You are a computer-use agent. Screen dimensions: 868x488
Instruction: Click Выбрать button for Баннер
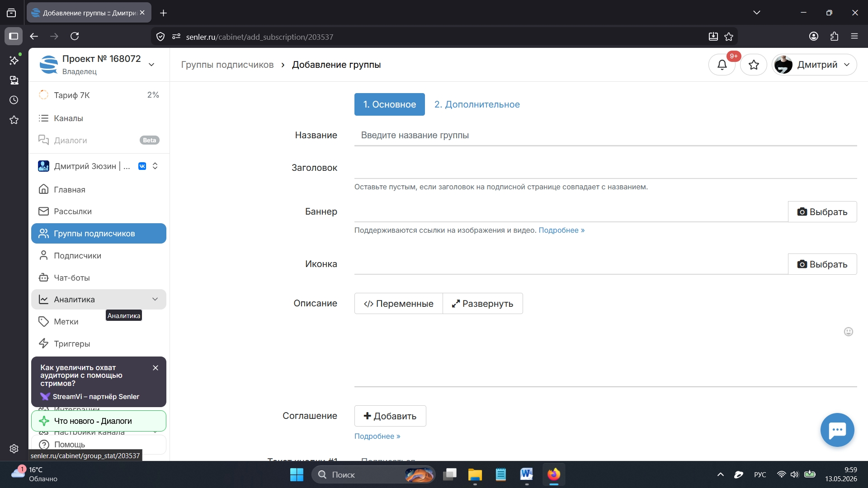[x=822, y=211]
